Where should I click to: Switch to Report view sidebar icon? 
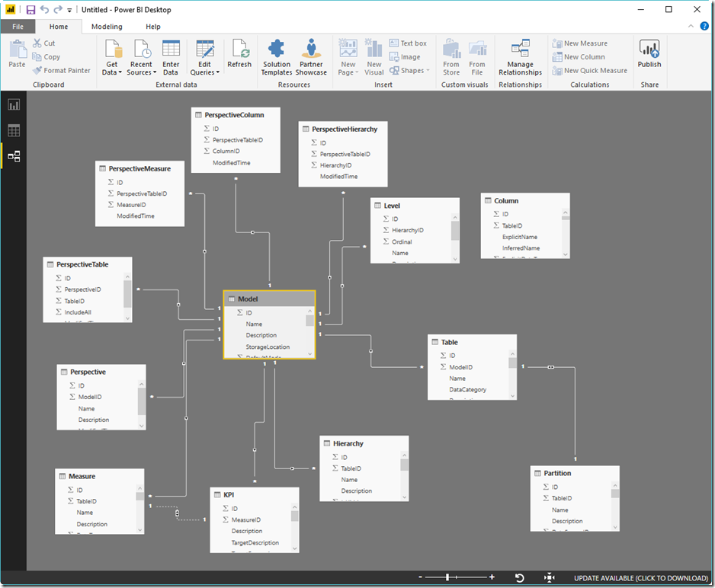point(14,105)
